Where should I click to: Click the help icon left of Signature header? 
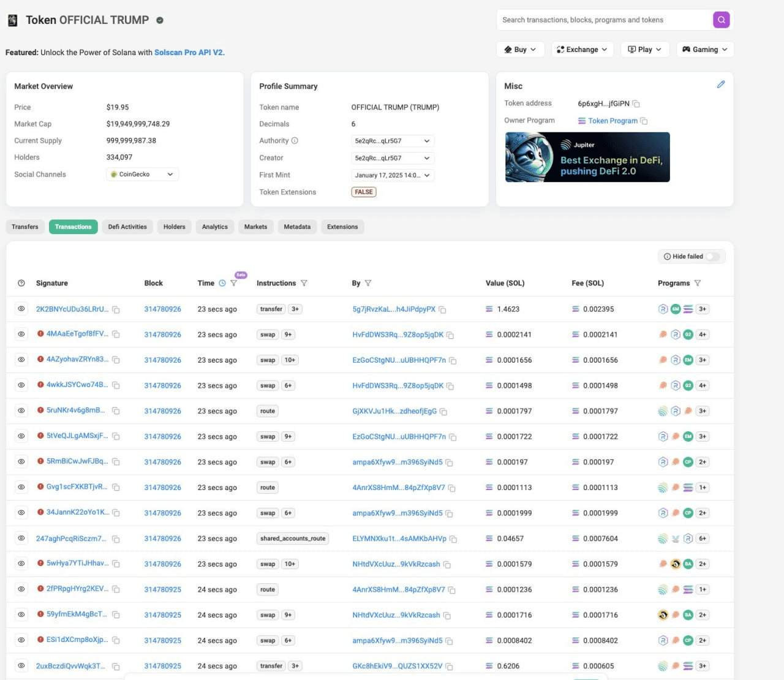coord(21,283)
